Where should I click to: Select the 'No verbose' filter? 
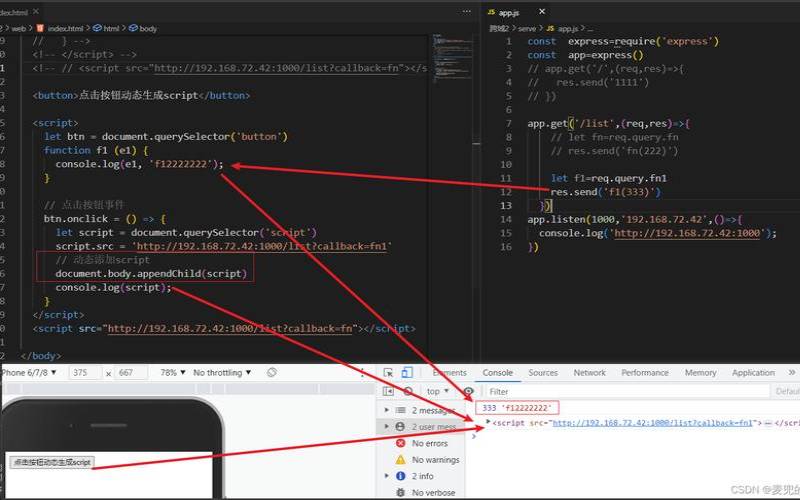tap(433, 492)
